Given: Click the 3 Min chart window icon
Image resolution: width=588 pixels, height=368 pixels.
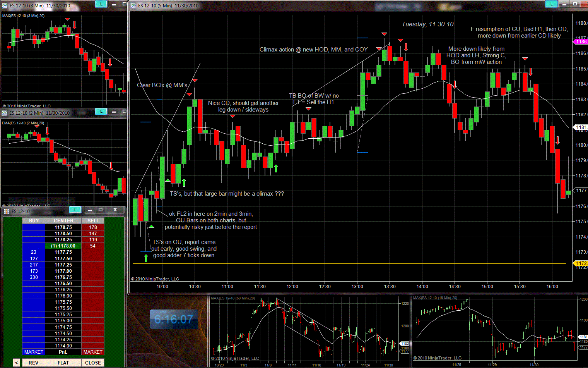Looking at the screenshot, I should (x=5, y=5).
